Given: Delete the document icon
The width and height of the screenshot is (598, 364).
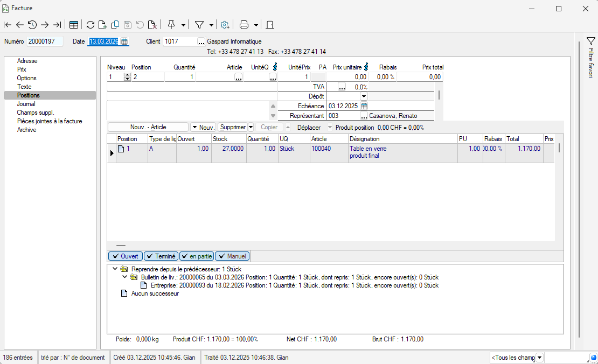Looking at the screenshot, I should [152, 25].
